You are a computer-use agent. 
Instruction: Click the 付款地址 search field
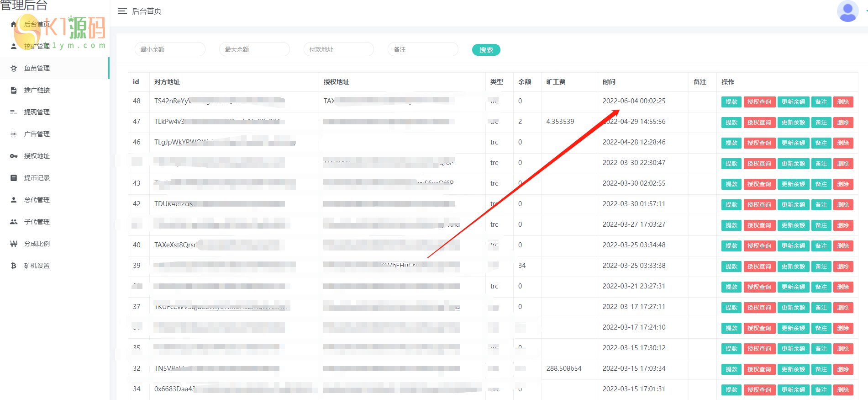339,49
